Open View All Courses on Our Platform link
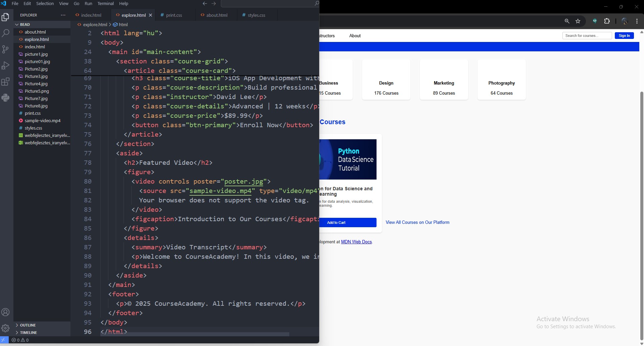Viewport: 644px width, 346px height. tap(417, 222)
